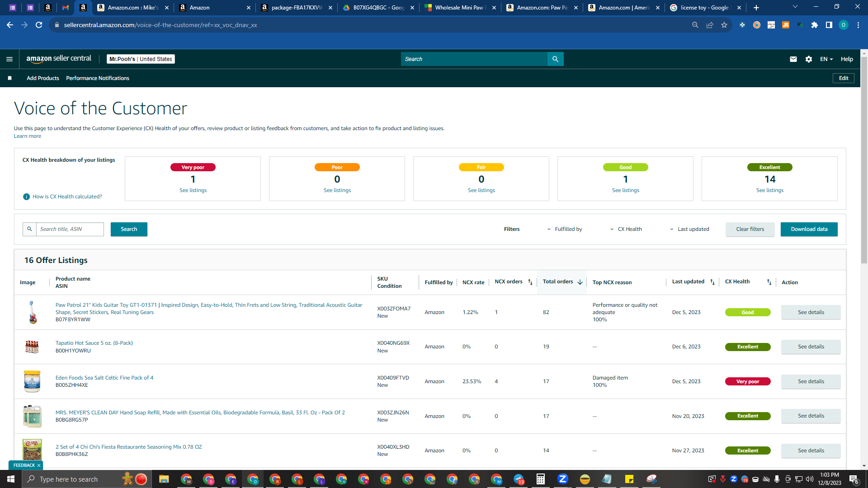Focus the Search title, ASIN field

70,229
